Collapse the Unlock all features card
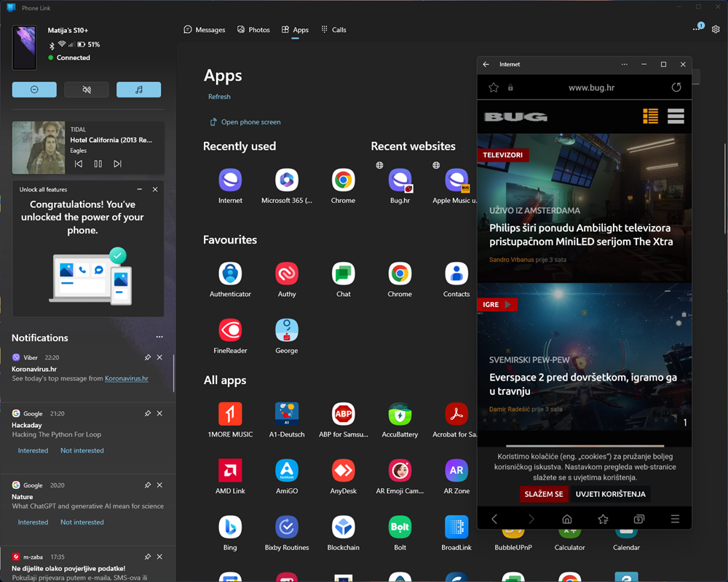728x582 pixels. pyautogui.click(x=139, y=189)
